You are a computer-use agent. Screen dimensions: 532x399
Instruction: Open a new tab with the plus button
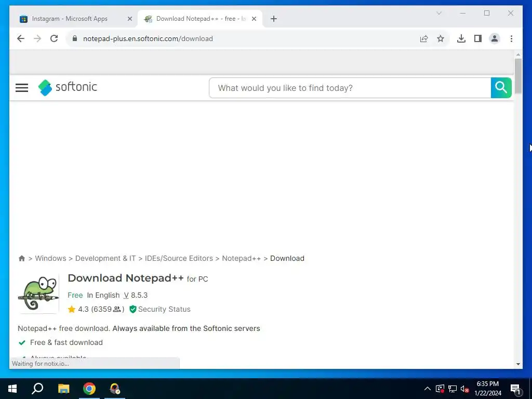click(x=274, y=19)
